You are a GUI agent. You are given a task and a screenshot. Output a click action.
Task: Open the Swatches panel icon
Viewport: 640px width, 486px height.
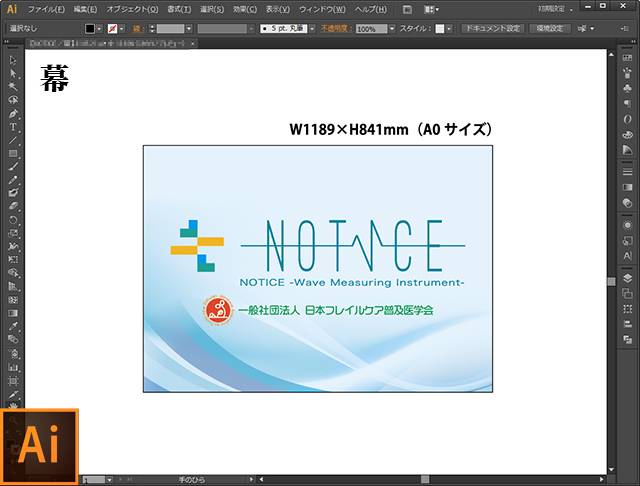(x=627, y=58)
